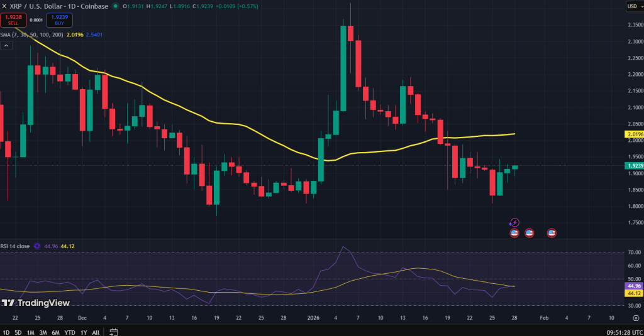644x336 pixels.
Task: Select the 1M time range
Action: tap(30, 332)
